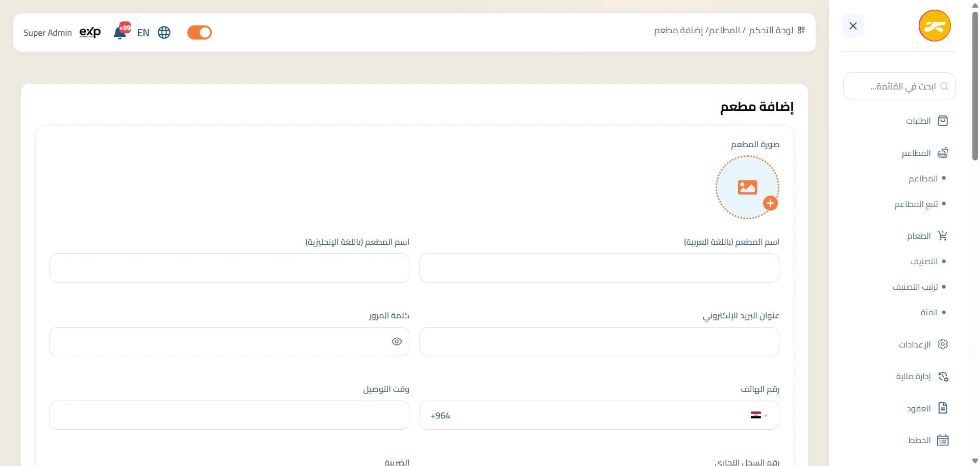
Task: Click the search magnifier icon in sidebar
Action: (x=944, y=86)
